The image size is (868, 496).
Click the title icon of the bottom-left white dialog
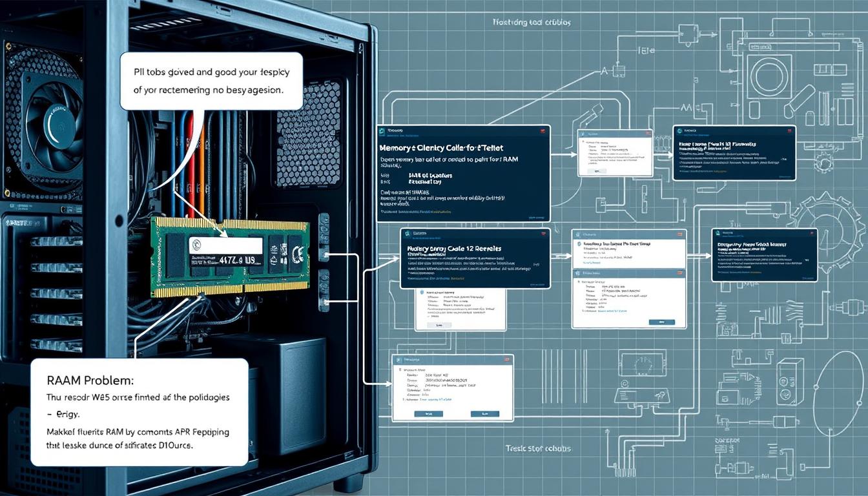tap(400, 360)
